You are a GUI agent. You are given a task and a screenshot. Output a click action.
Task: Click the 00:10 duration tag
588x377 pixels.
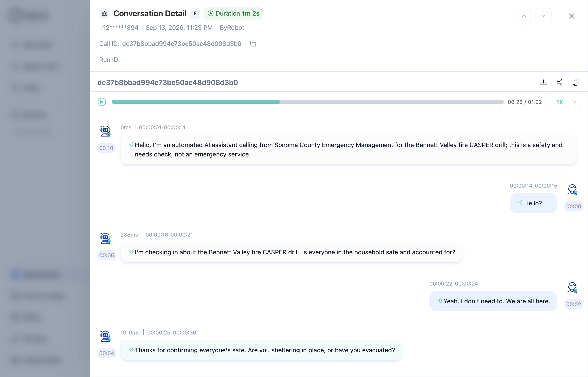(x=106, y=148)
